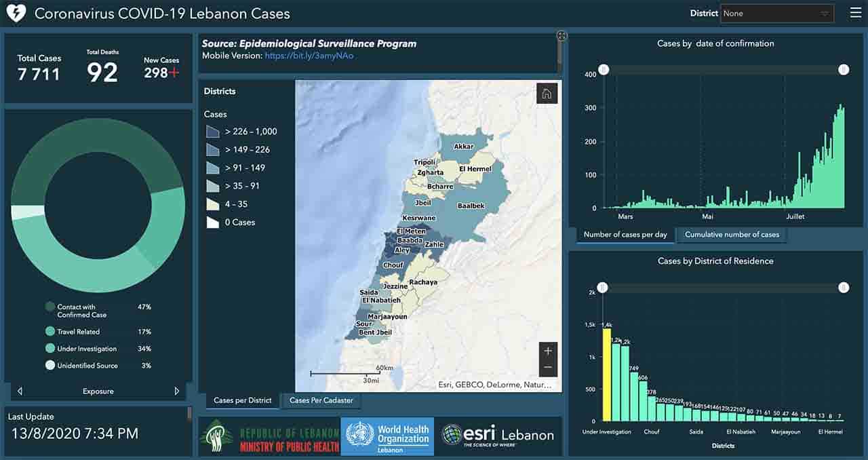The height and width of the screenshot is (460, 868).
Task: Go to next Exposure chart with right arrow
Action: [177, 391]
